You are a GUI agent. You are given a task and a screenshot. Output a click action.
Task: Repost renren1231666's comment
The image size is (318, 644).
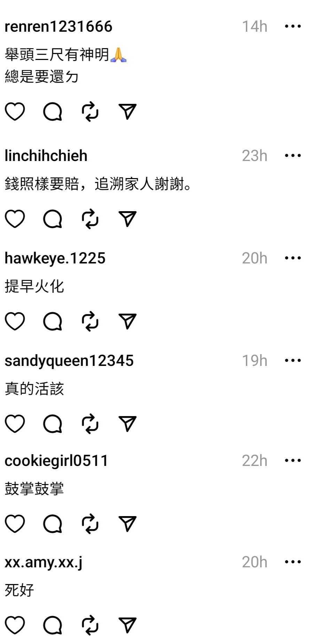point(90,112)
